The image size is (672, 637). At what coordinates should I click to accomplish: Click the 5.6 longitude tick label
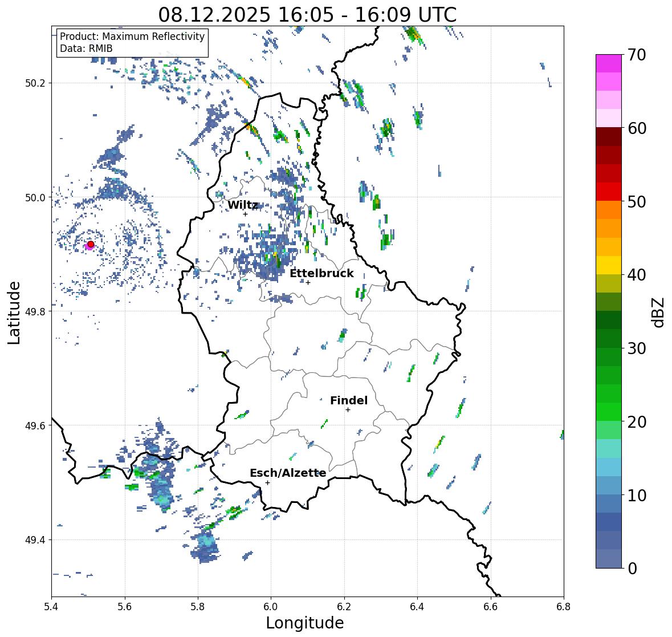click(x=125, y=607)
